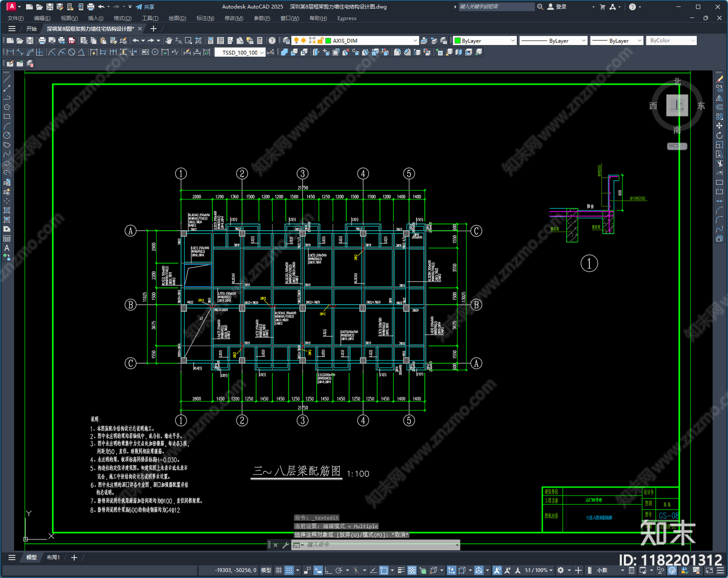Open the ByLayer color dropdown

[x=513, y=41]
